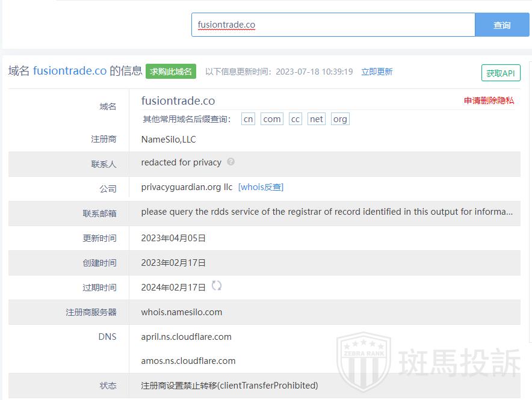Image resolution: width=532 pixels, height=400 pixels.
Task: Open the whois反查 reverse lookup link
Action: pos(261,187)
